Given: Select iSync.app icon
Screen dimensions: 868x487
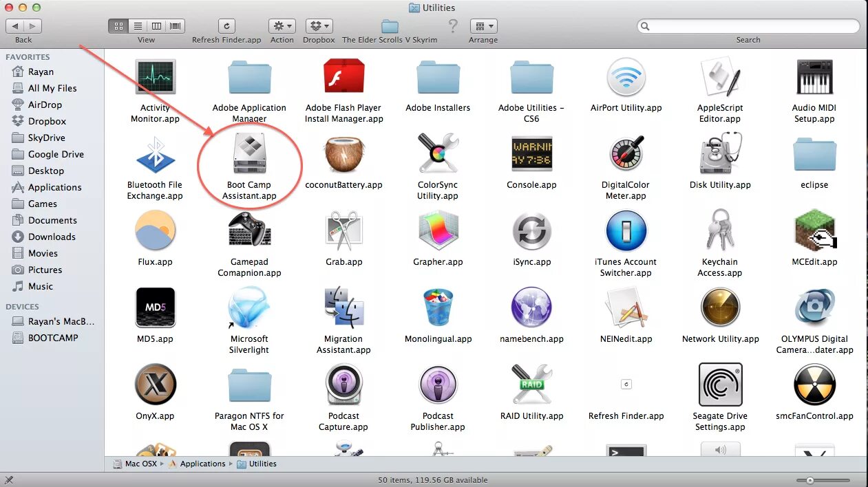Looking at the screenshot, I should (531, 231).
